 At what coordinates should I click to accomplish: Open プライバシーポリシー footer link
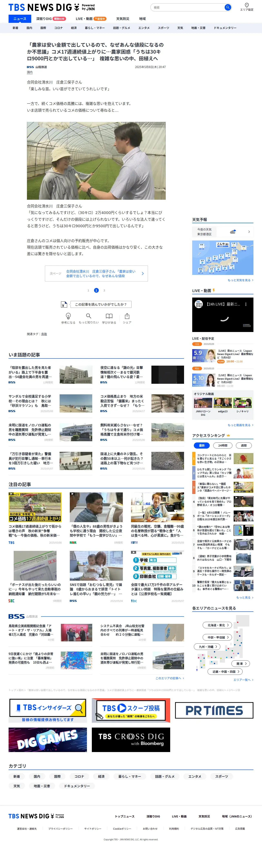coord(60,829)
